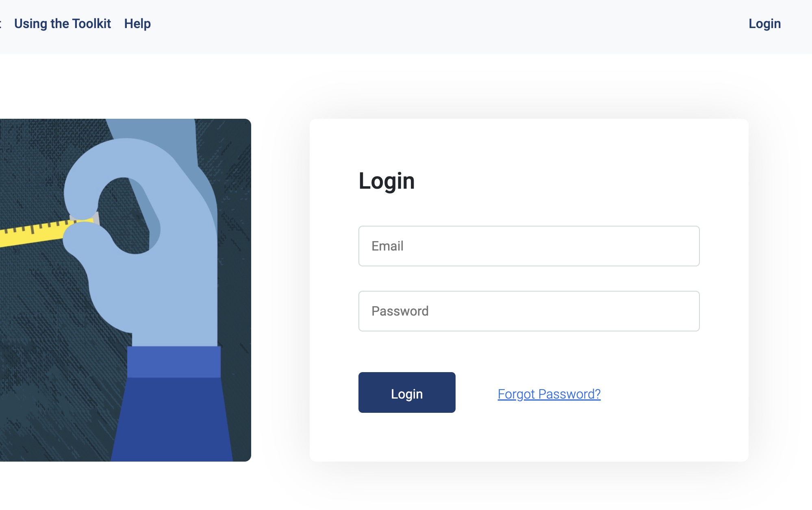Click the yellow tape measure in the illustration
This screenshot has height=510, width=812.
[x=33, y=234]
